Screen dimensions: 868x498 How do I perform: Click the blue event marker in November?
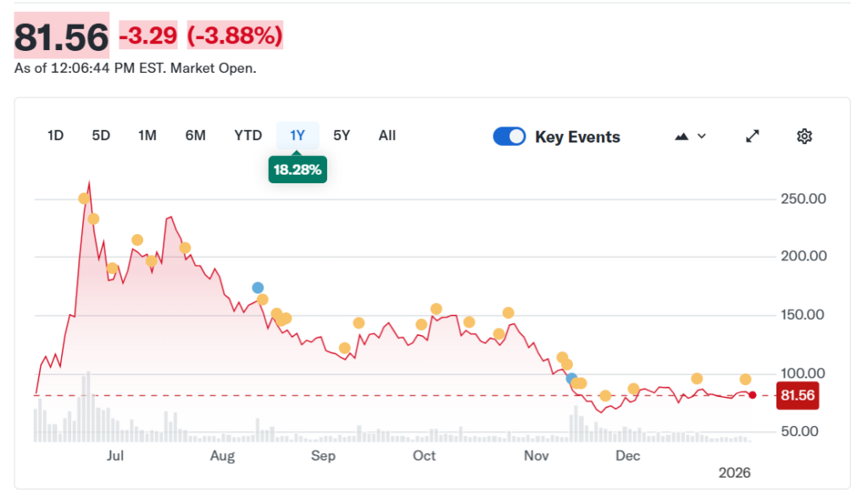tap(572, 378)
